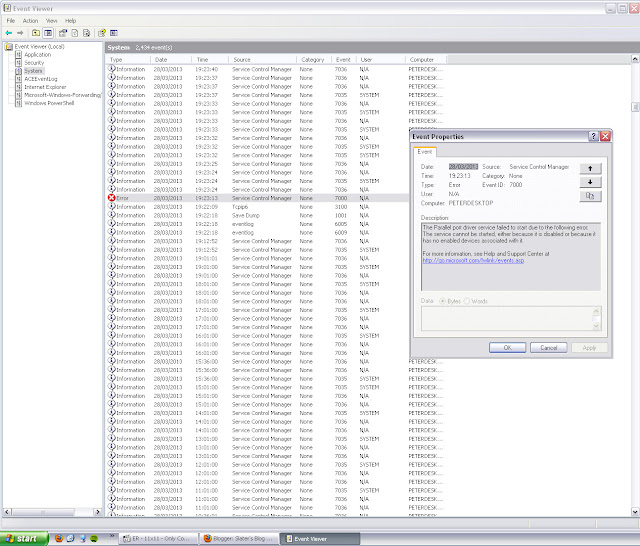Select the ACEEventLog in the tree
640x546 pixels.
click(x=41, y=79)
